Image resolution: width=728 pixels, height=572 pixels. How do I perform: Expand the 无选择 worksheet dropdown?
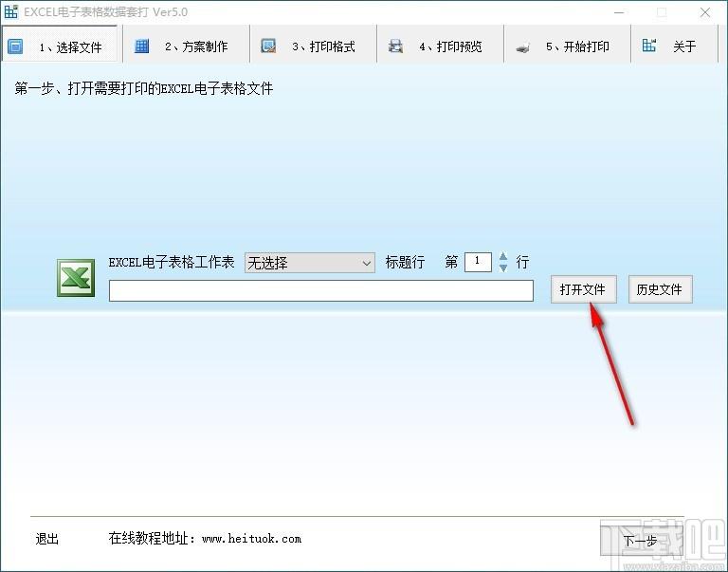coord(310,263)
